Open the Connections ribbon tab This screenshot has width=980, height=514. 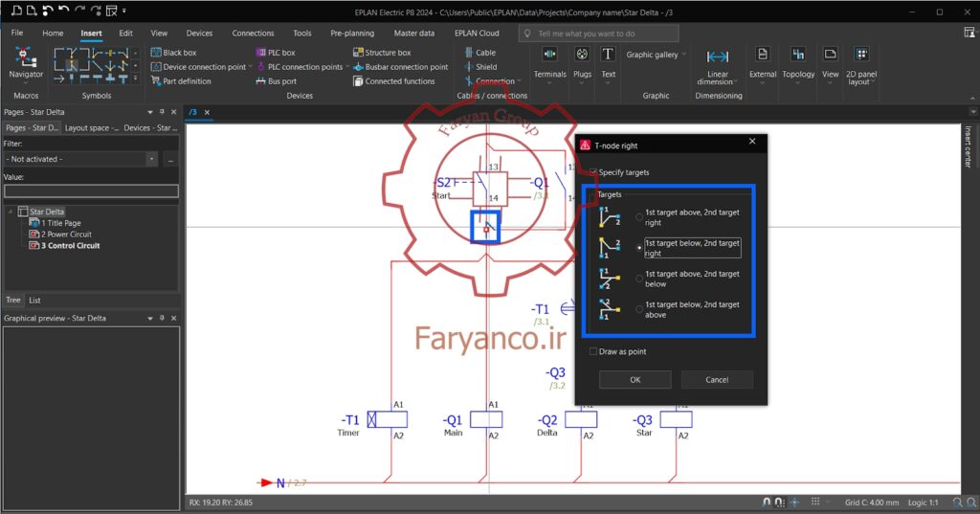click(253, 34)
